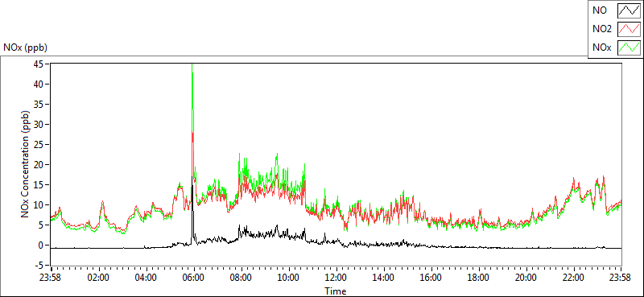Viewport: 644px width, 297px height.
Task: Click the 'Time' x-axis label
Action: (336, 291)
